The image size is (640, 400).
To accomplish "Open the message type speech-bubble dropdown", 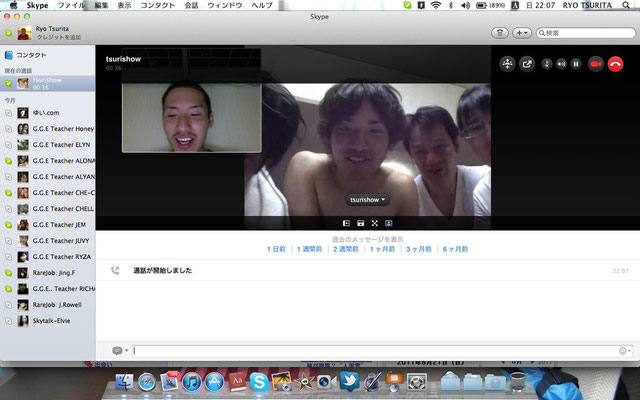I will click(x=120, y=351).
